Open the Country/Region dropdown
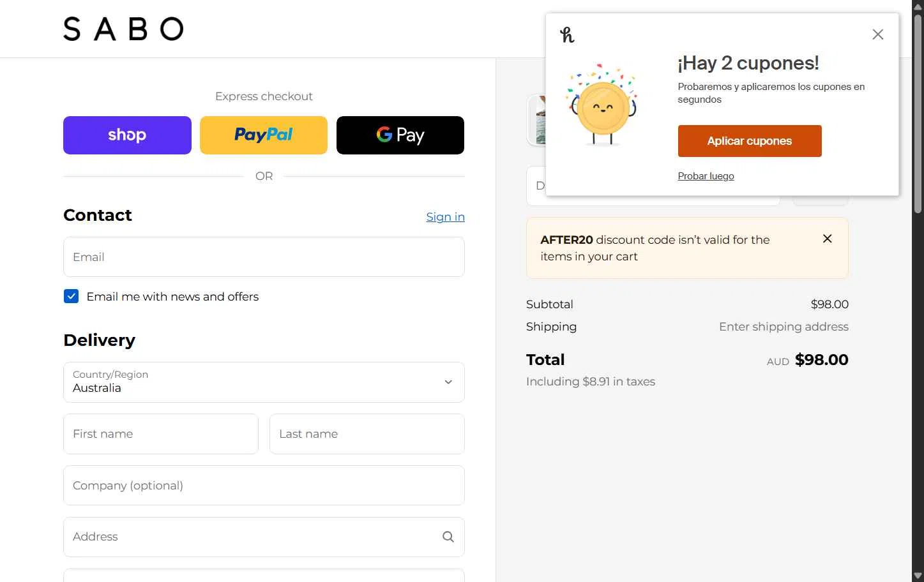 tap(264, 382)
